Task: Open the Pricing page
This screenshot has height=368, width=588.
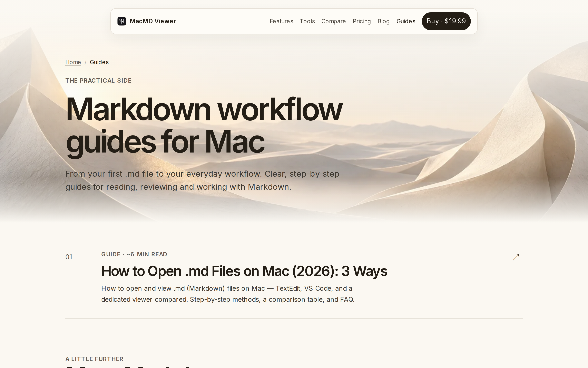Action: pyautogui.click(x=362, y=21)
